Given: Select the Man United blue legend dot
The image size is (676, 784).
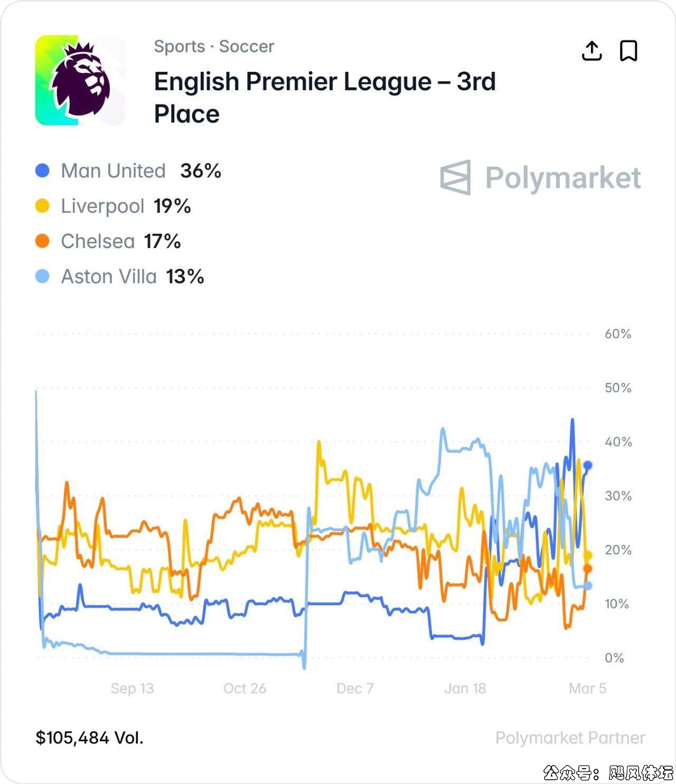Looking at the screenshot, I should [x=42, y=171].
